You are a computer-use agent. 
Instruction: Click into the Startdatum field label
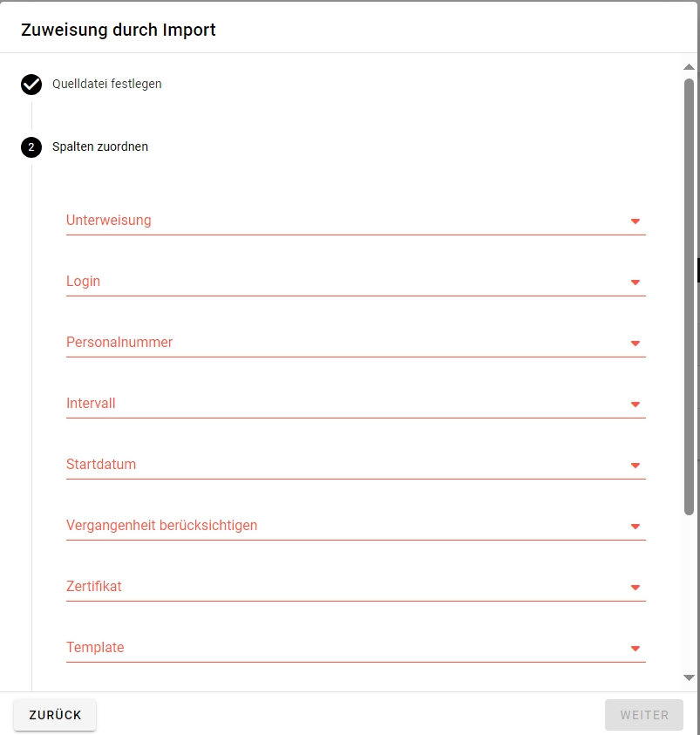(101, 465)
